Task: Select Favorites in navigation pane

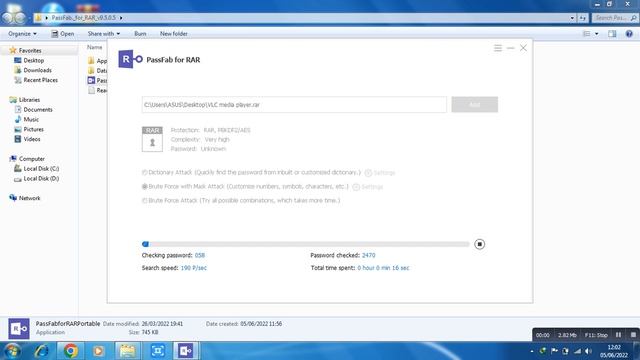Action: tap(30, 50)
